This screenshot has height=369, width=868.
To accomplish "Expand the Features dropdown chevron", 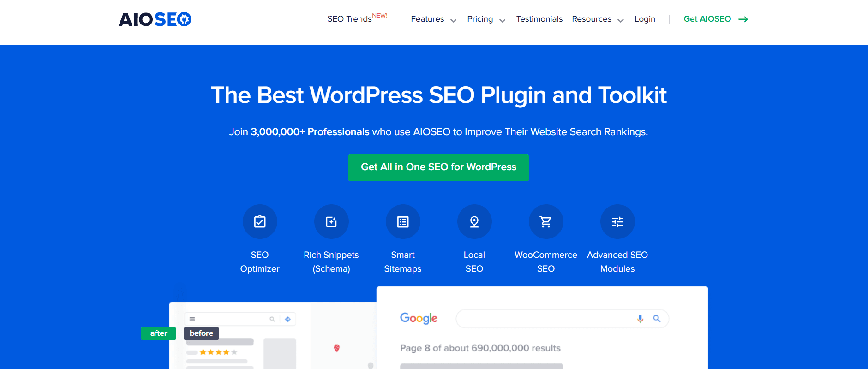I will pyautogui.click(x=454, y=20).
